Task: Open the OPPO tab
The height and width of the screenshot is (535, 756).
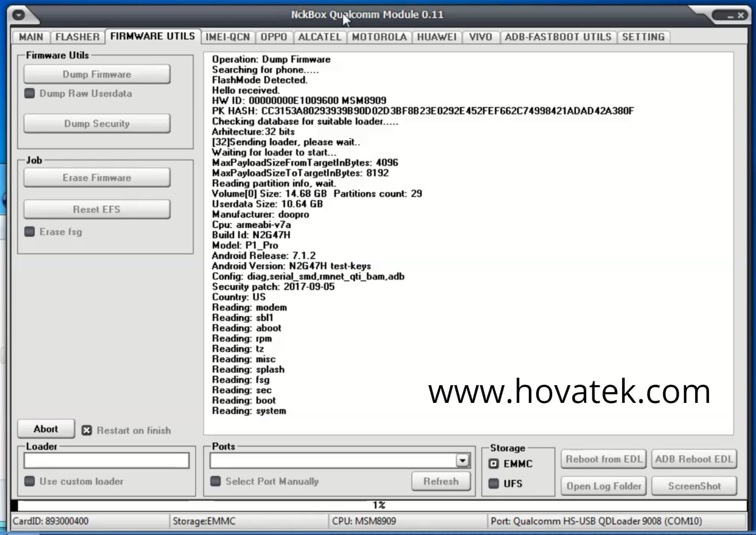Action: coord(274,37)
